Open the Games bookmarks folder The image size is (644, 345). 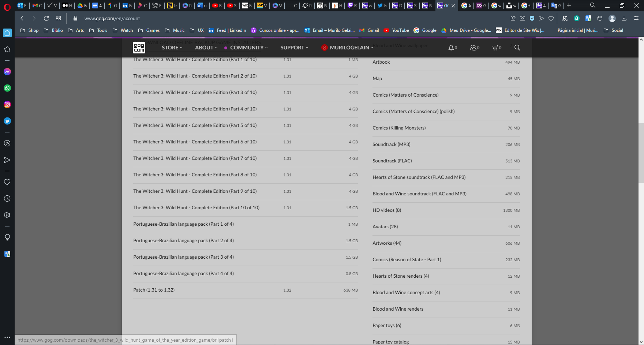click(x=149, y=30)
